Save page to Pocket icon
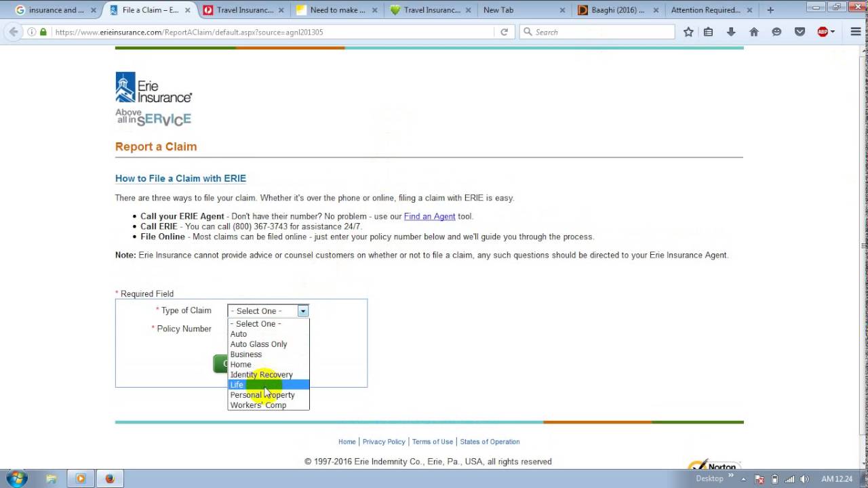The image size is (868, 488). (x=800, y=32)
